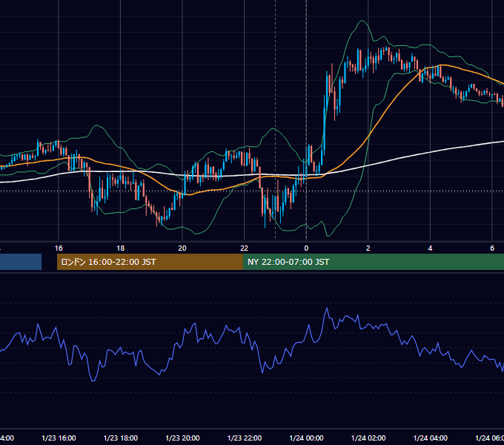Click the 18 hour label on chart axis
Viewport: 504px width, 445px height.
point(120,248)
